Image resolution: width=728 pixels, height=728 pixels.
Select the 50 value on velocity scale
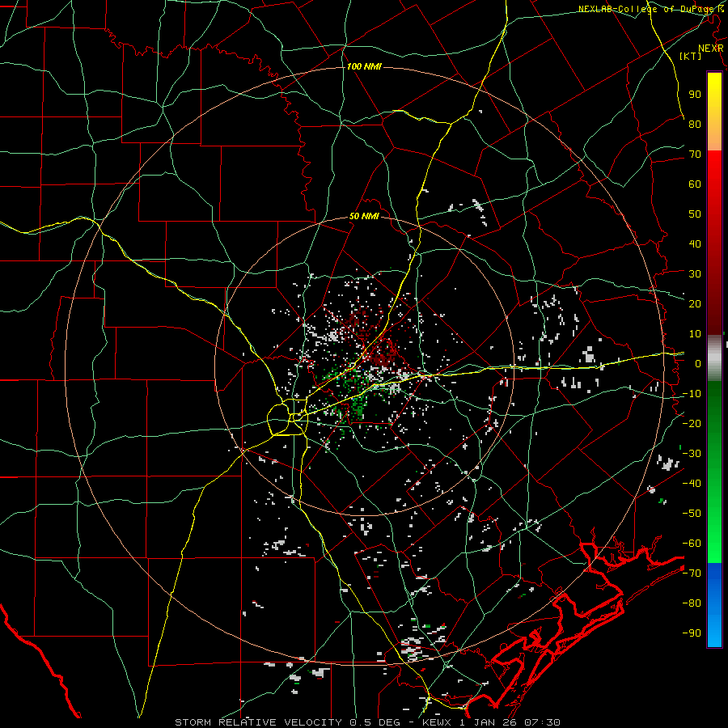point(695,214)
